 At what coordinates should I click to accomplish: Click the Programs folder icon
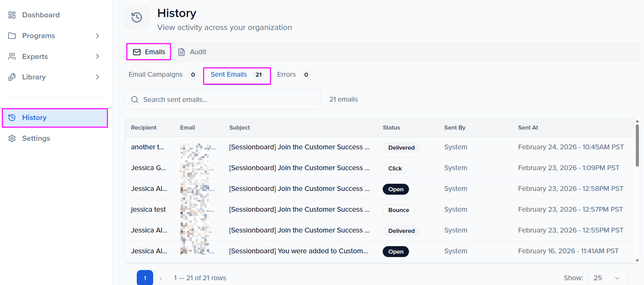pyautogui.click(x=12, y=36)
